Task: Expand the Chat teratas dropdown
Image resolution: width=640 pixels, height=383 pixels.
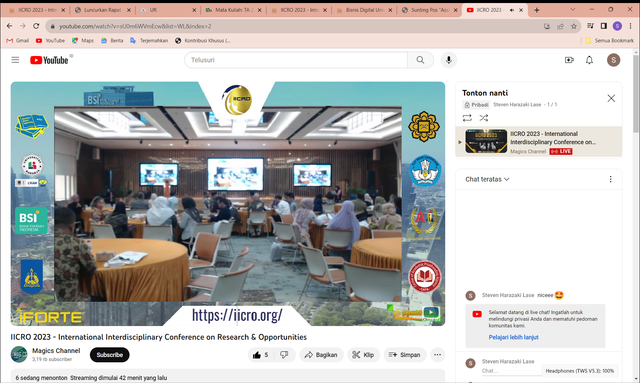Action: point(487,179)
